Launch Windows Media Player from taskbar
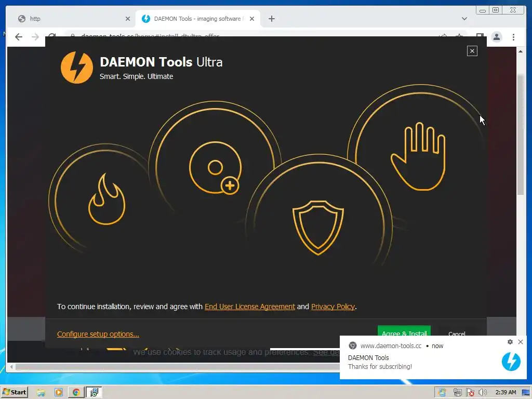Viewport: 532px width, 399px height. pyautogui.click(x=59, y=393)
